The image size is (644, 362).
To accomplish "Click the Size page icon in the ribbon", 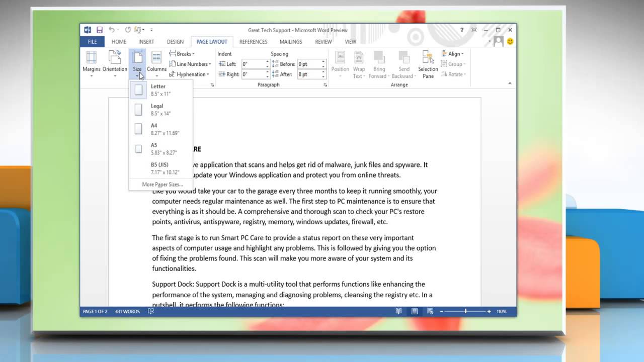I will (x=137, y=58).
